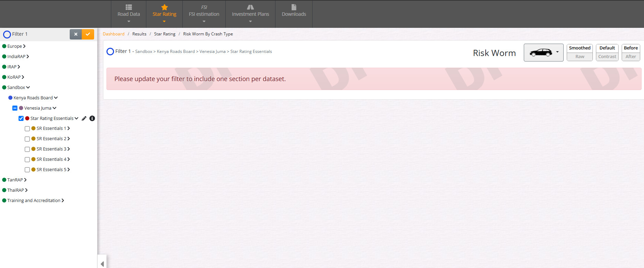Click the Results breadcrumb
This screenshot has height=268, width=644.
139,34
